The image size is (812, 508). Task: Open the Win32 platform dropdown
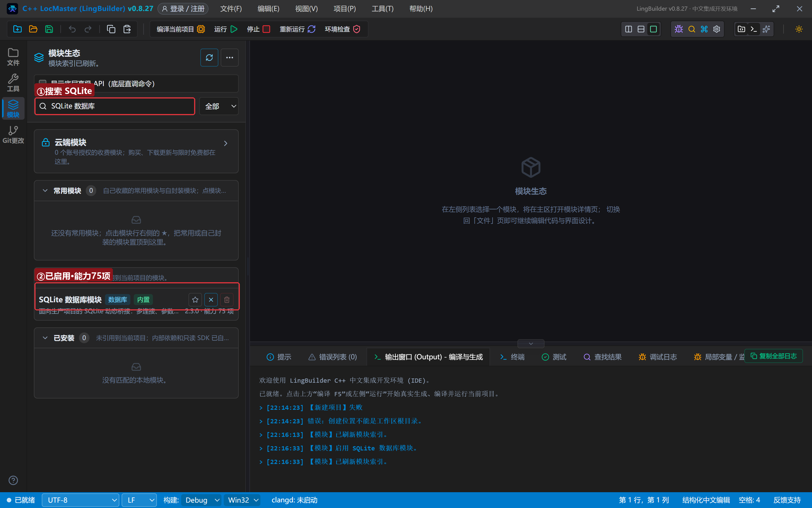242,500
